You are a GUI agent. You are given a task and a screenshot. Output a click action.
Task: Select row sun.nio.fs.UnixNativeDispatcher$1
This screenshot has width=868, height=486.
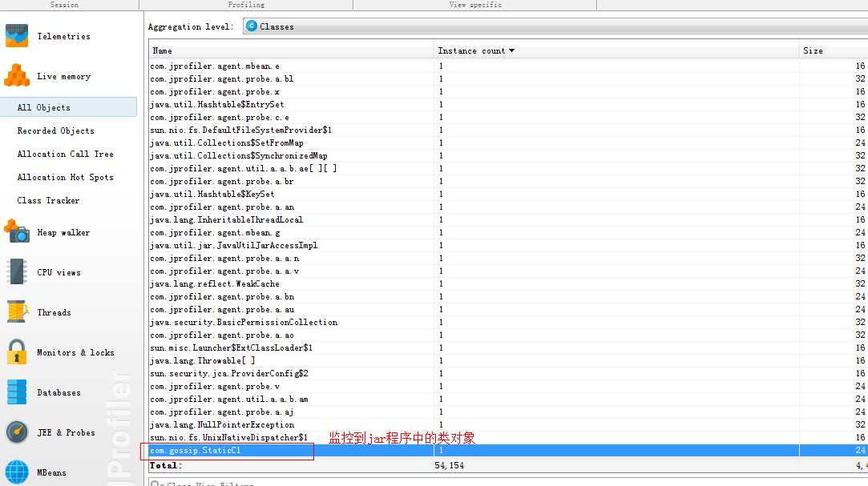pos(508,437)
